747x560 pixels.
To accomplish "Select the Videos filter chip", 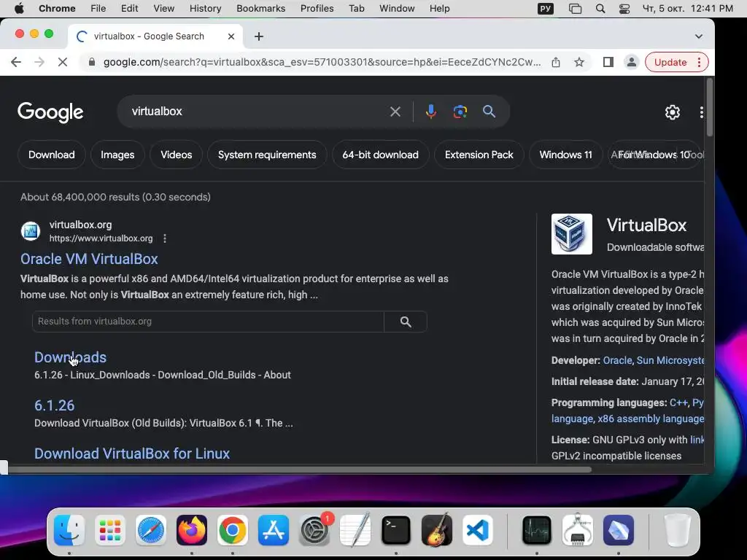I will coord(177,155).
